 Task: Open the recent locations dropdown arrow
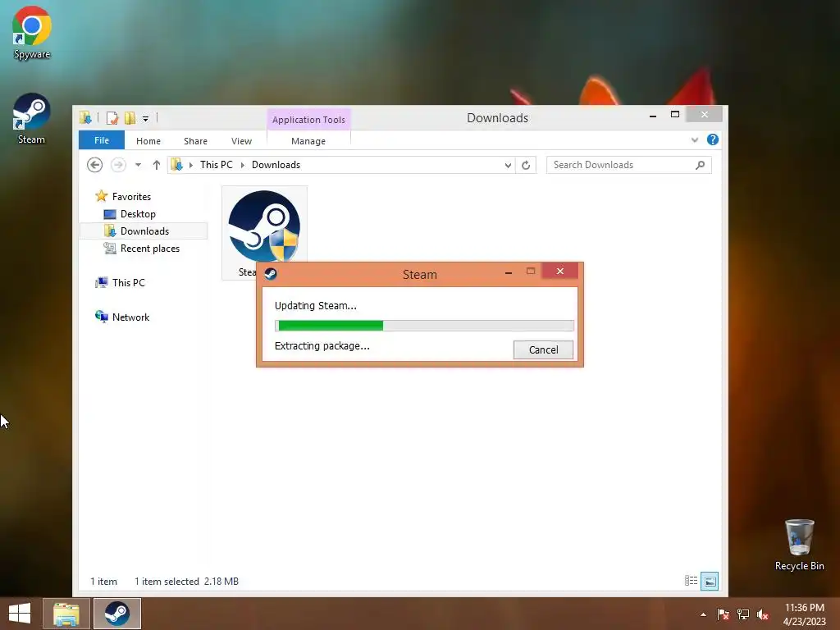(138, 165)
